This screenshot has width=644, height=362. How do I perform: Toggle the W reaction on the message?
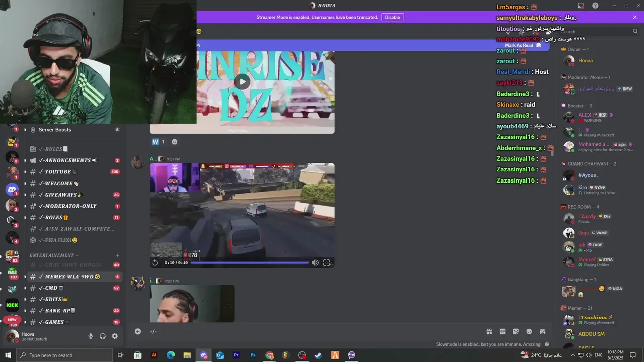pos(158,142)
